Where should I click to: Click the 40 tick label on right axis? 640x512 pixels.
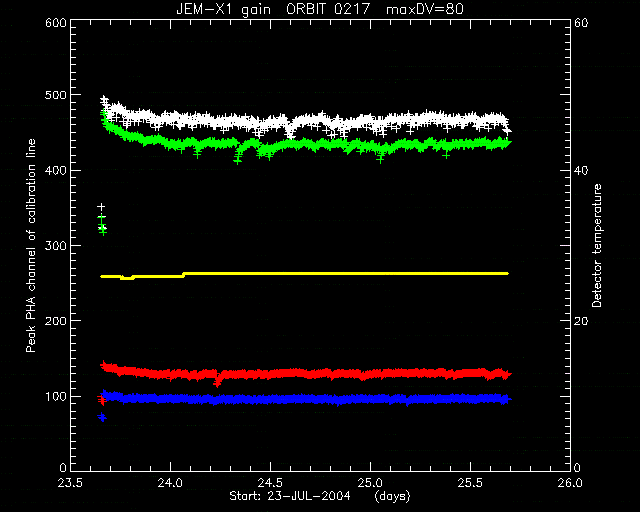pyautogui.click(x=581, y=170)
